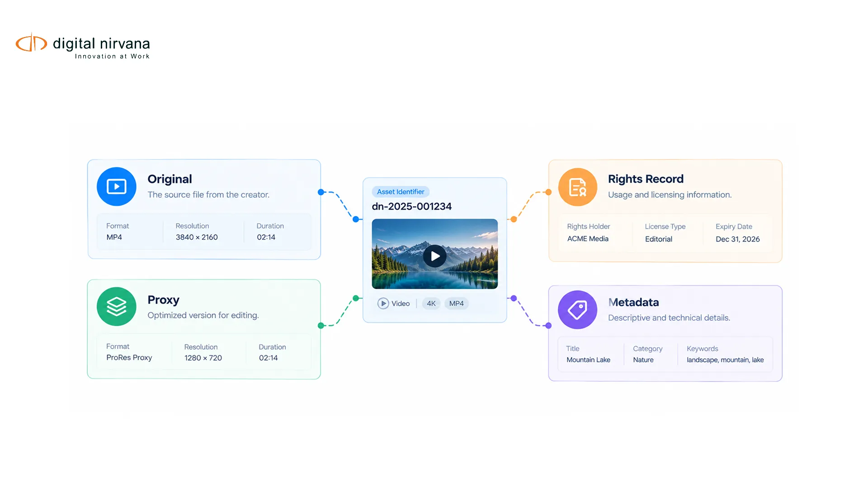Click the Title label in Metadata
The width and height of the screenshot is (868, 488).
(x=573, y=348)
